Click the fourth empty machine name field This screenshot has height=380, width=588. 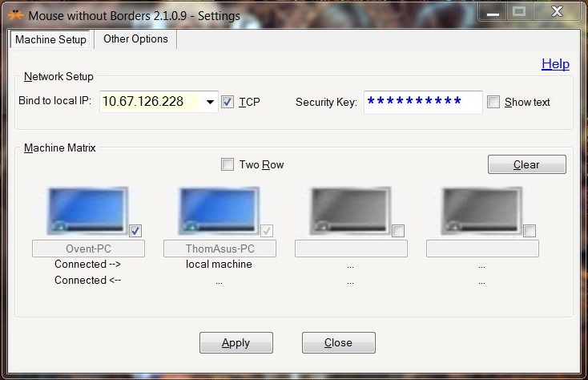point(482,249)
